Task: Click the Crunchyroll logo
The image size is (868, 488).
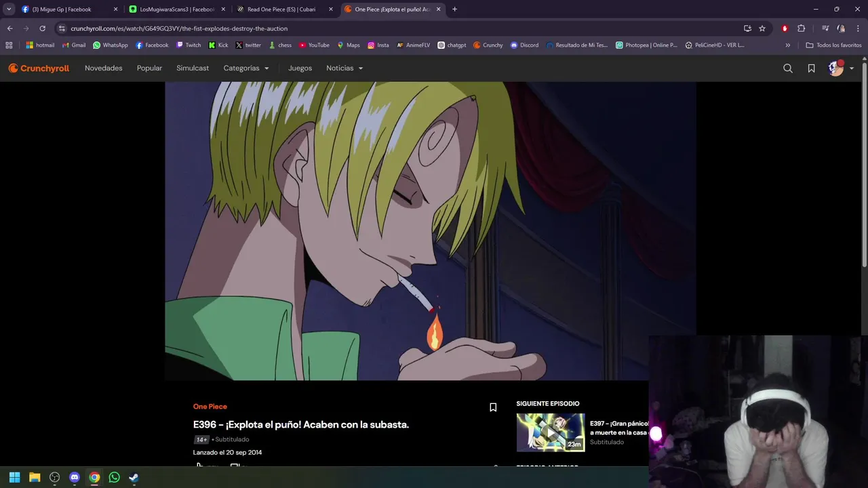Action: coord(39,68)
